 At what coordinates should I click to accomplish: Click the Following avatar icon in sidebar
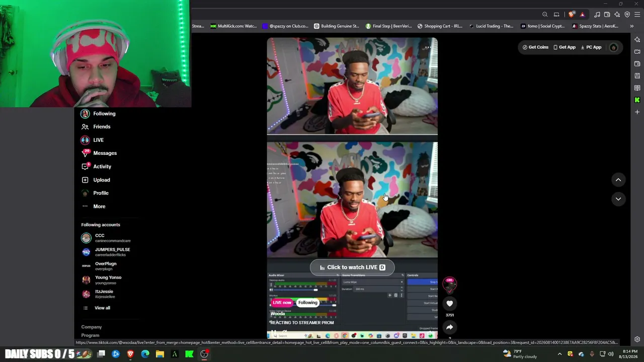[x=85, y=114]
